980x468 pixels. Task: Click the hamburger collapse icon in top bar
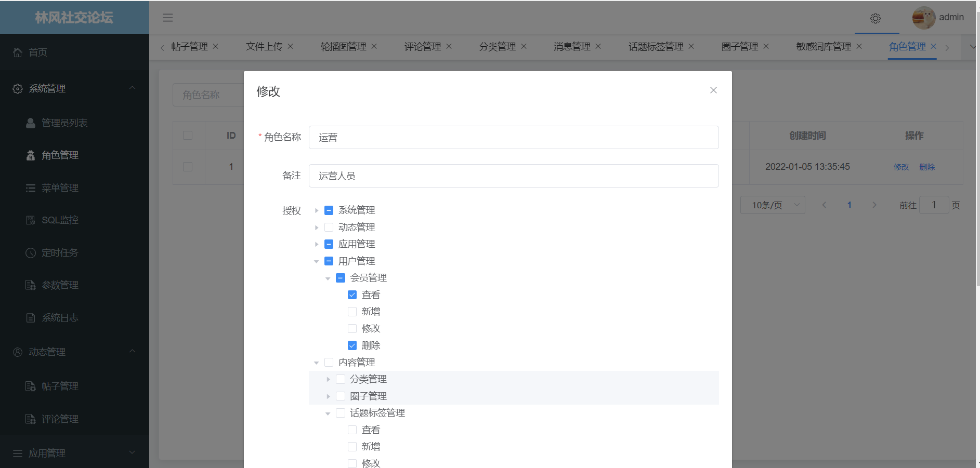167,17
